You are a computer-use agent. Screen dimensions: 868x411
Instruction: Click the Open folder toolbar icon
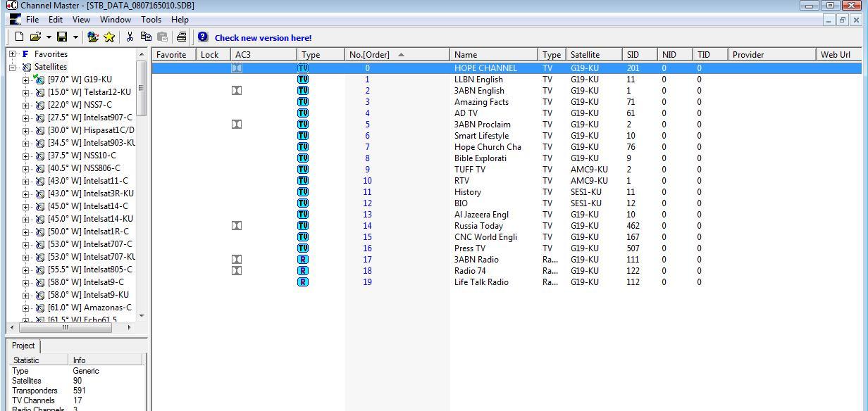pyautogui.click(x=35, y=37)
